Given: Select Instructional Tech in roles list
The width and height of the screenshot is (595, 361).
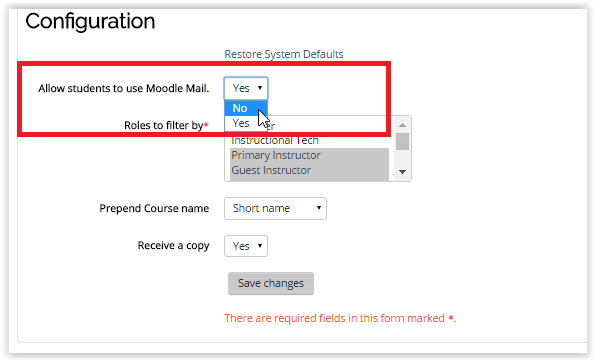Looking at the screenshot, I should 309,140.
